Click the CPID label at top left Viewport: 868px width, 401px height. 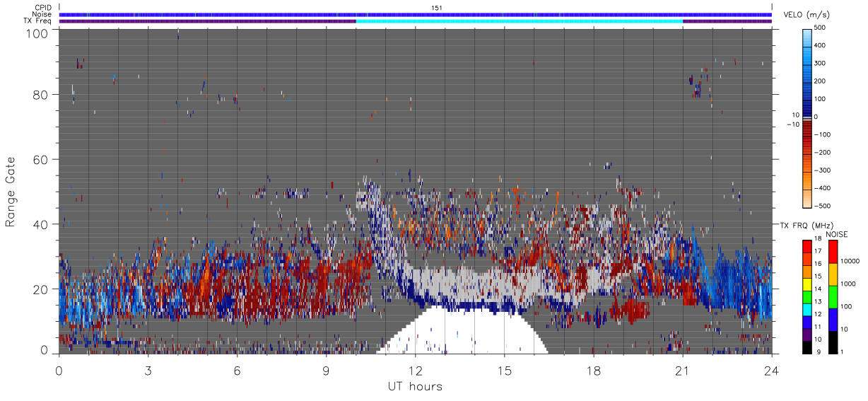click(44, 8)
